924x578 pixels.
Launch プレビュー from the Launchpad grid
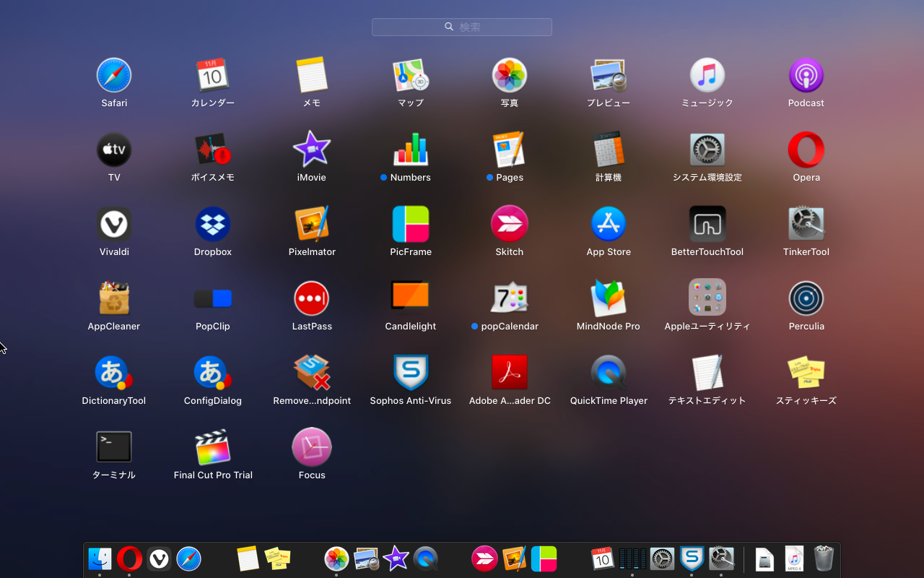[x=609, y=75]
